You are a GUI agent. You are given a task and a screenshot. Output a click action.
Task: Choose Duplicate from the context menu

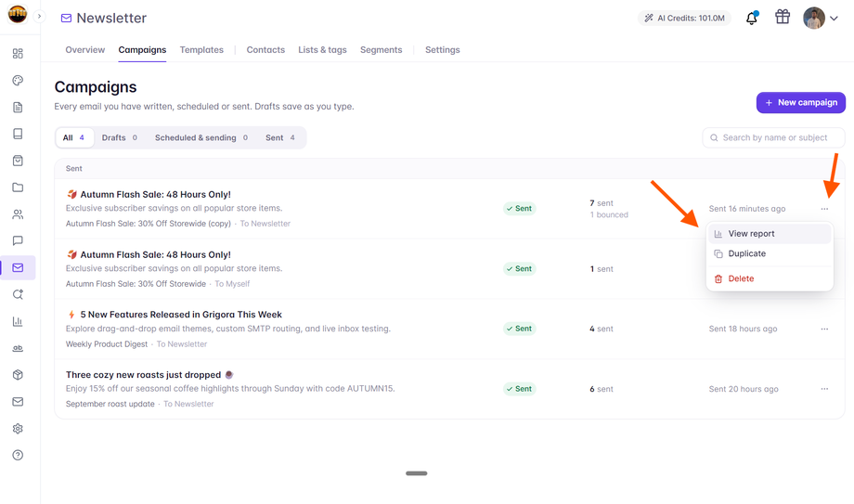(x=770, y=254)
